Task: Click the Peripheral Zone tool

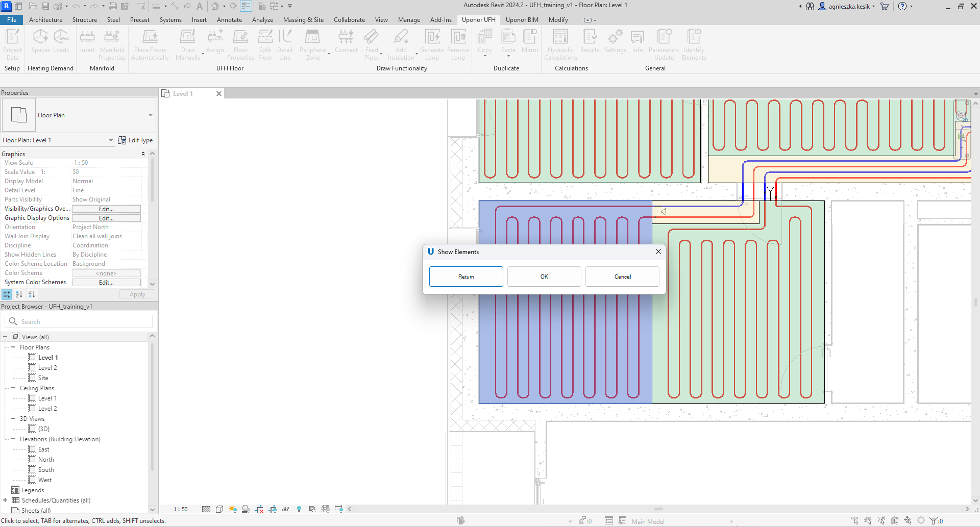Action: coord(313,45)
